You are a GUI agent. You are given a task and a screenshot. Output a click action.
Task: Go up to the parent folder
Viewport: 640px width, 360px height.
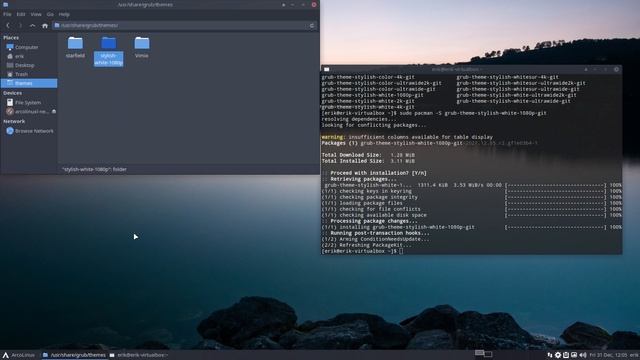(x=32, y=25)
